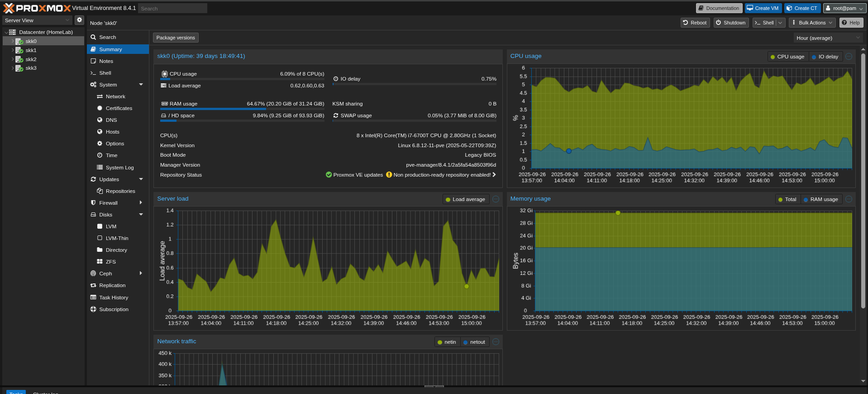868x394 pixels.
Task: Shut down node with Shutdown button
Action: [x=731, y=23]
